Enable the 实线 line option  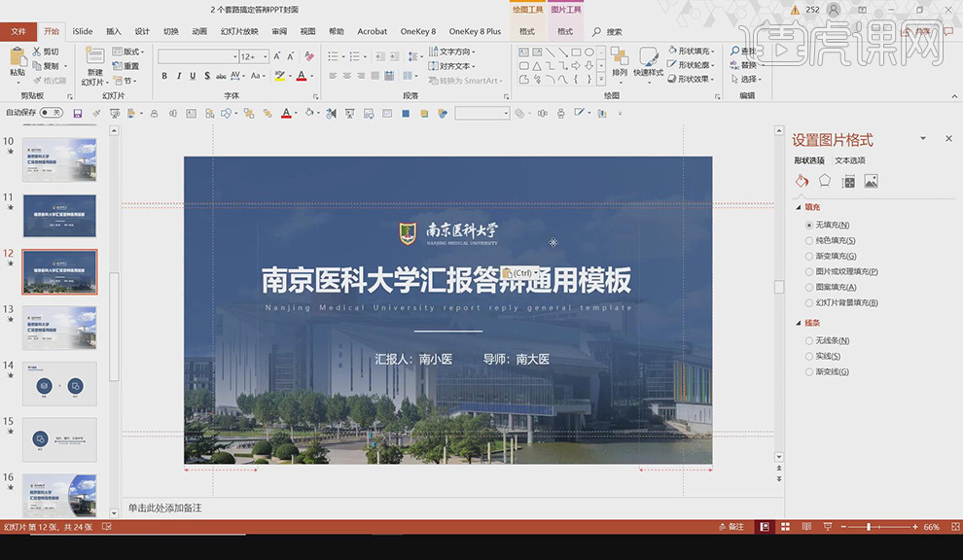click(809, 356)
